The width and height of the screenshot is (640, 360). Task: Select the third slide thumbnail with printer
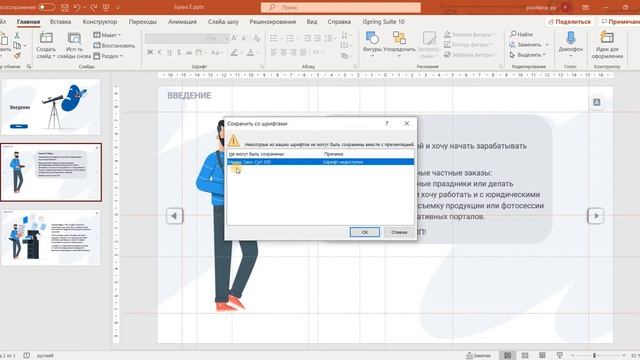coord(51,238)
